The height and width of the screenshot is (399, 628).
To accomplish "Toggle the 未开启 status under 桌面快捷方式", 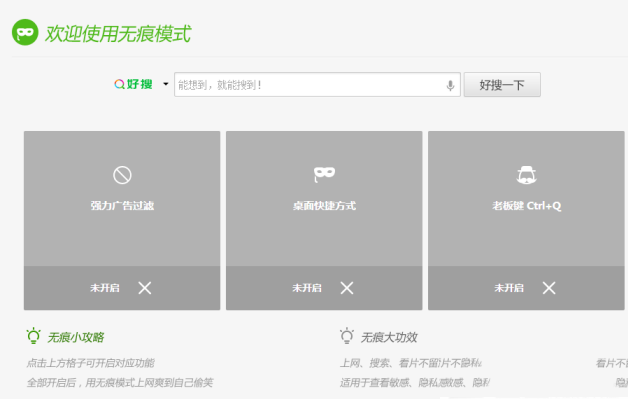I will pyautogui.click(x=307, y=288).
